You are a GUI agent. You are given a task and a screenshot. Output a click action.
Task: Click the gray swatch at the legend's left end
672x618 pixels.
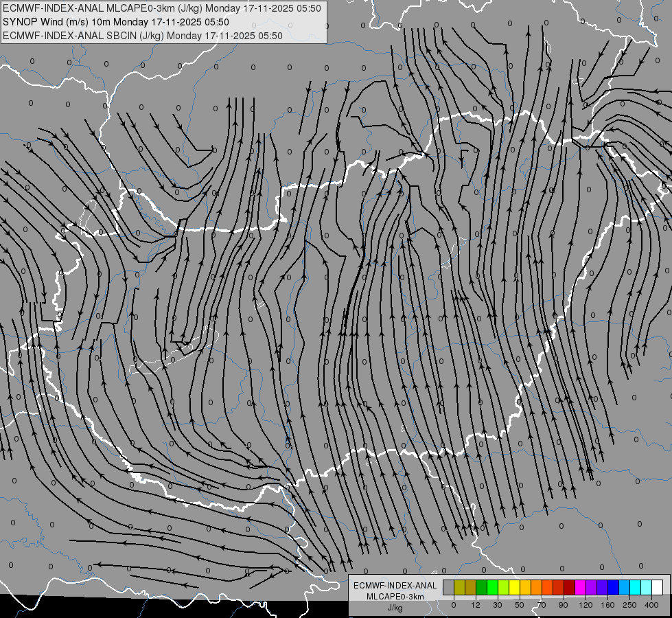(449, 587)
